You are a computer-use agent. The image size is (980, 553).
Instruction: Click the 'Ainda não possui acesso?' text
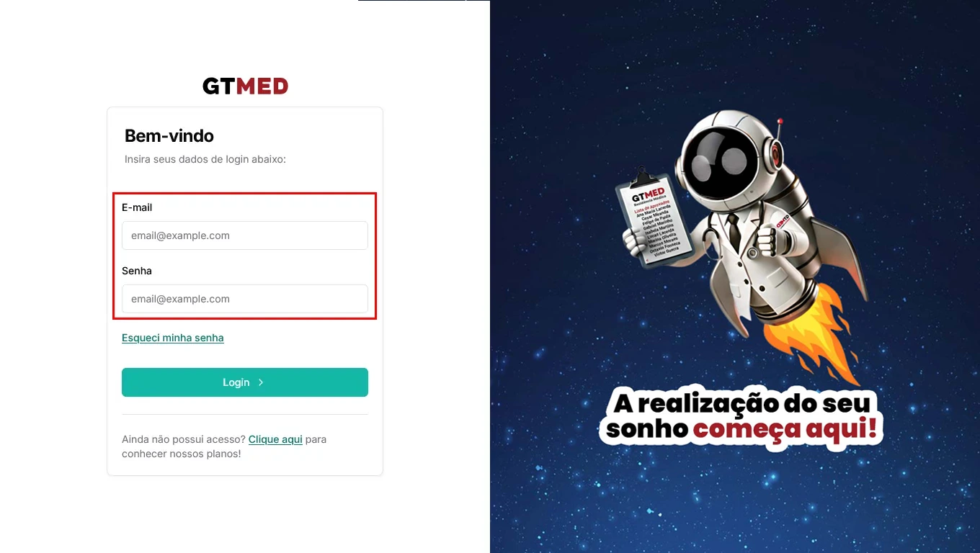(184, 439)
